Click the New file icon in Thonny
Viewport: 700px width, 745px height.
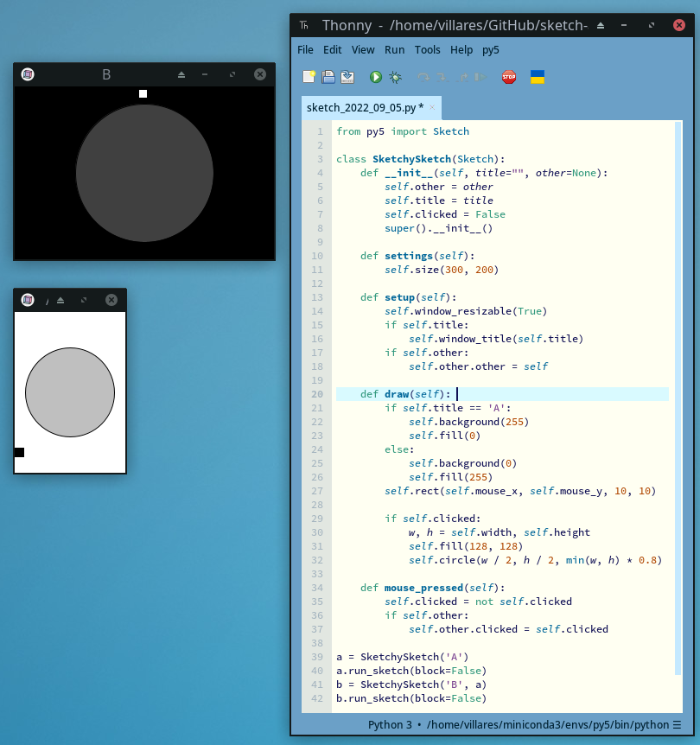(309, 77)
